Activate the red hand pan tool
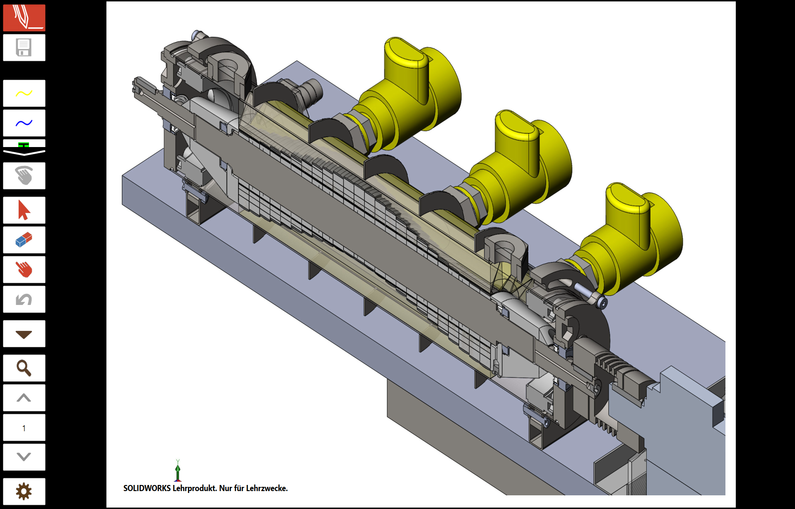795x509 pixels. click(x=24, y=269)
